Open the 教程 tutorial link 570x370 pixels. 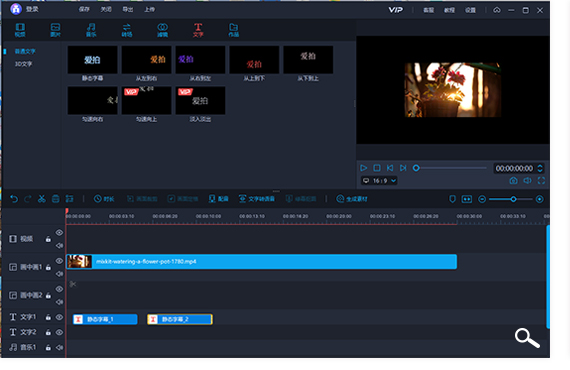[449, 10]
